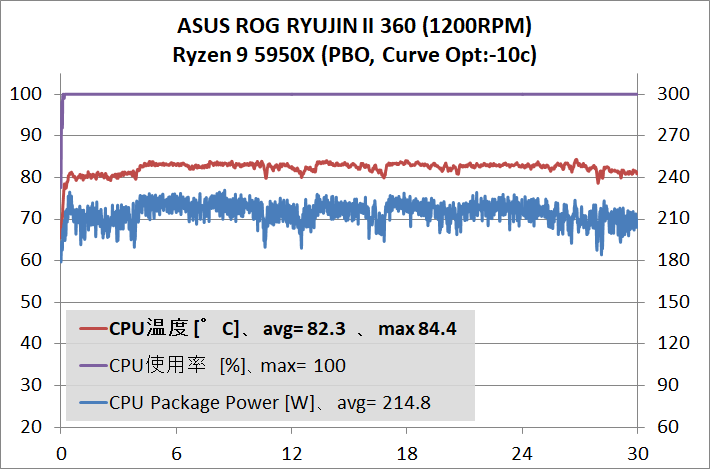This screenshot has width=710, height=469.
Task: Select left axis label 100
Action: click(26, 94)
